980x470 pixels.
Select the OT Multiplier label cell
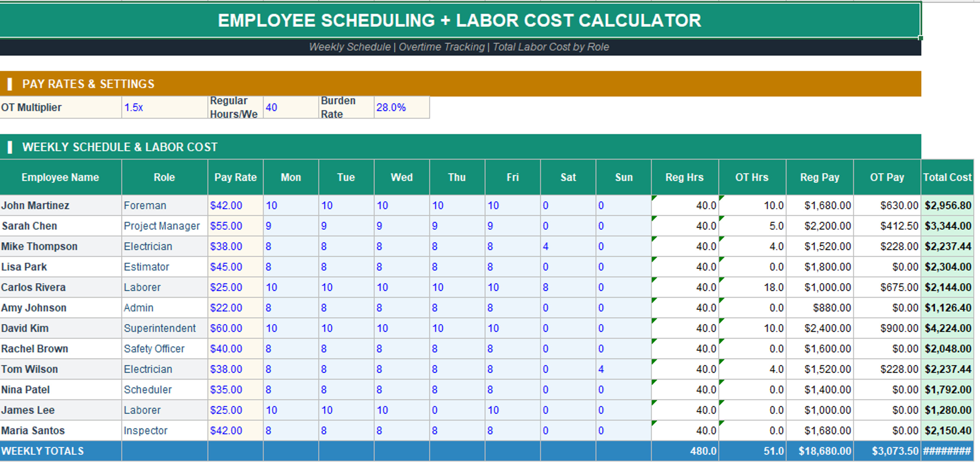pos(60,108)
